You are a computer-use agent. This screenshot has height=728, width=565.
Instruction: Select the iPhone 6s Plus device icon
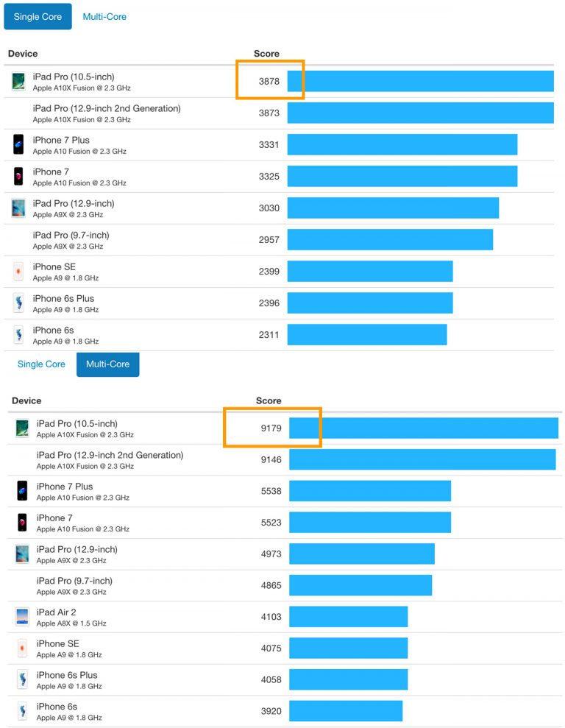(x=18, y=303)
